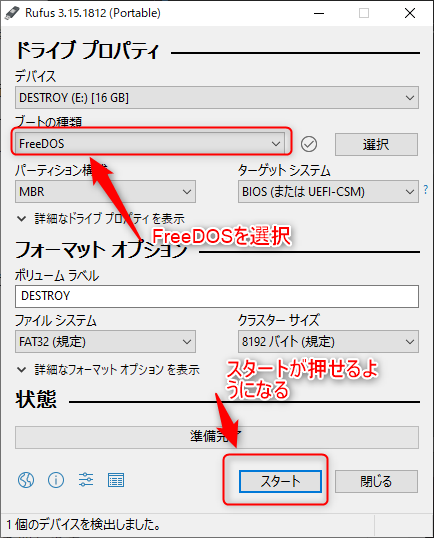
Task: Open the DESTROY (E:) device dropdown
Action: [x=217, y=98]
